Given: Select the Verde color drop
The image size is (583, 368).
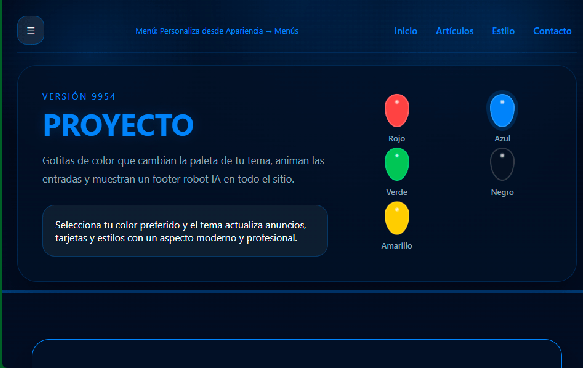Looking at the screenshot, I should pos(397,164).
